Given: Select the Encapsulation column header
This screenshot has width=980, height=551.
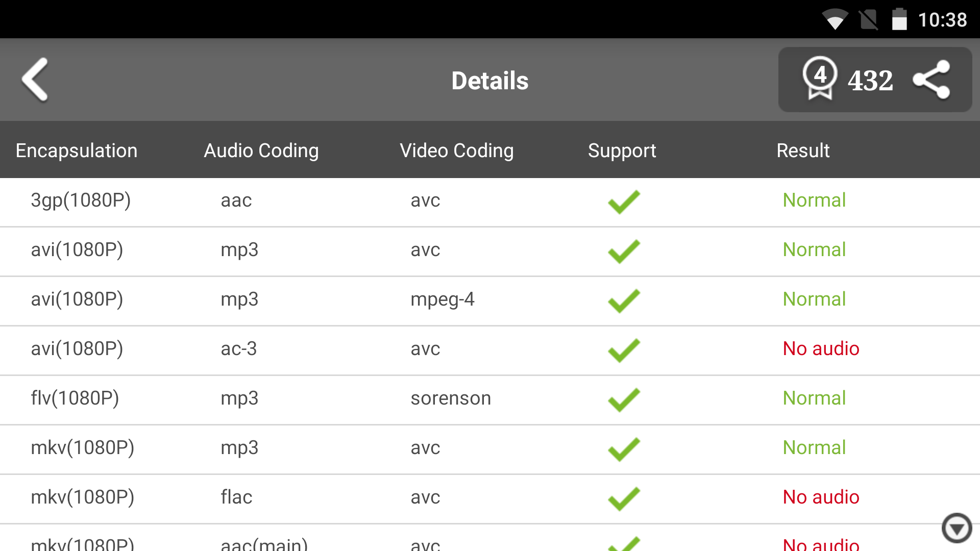Looking at the screenshot, I should (x=77, y=151).
